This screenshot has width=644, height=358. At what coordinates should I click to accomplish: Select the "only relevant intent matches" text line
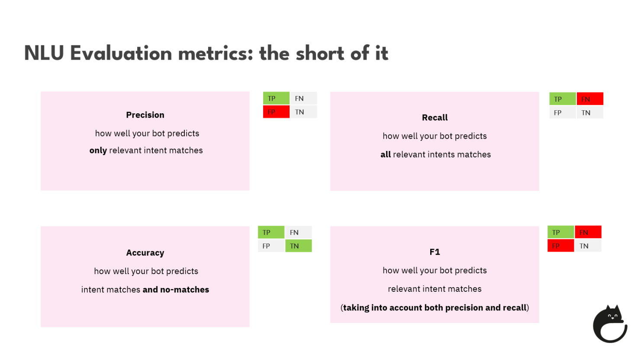click(x=146, y=150)
